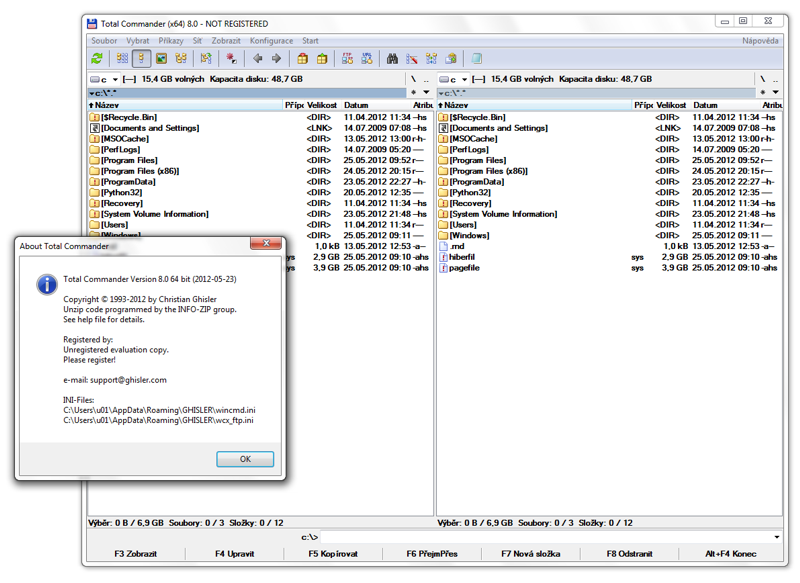Click F7 Nová složka button
800x583 pixels.
531,554
